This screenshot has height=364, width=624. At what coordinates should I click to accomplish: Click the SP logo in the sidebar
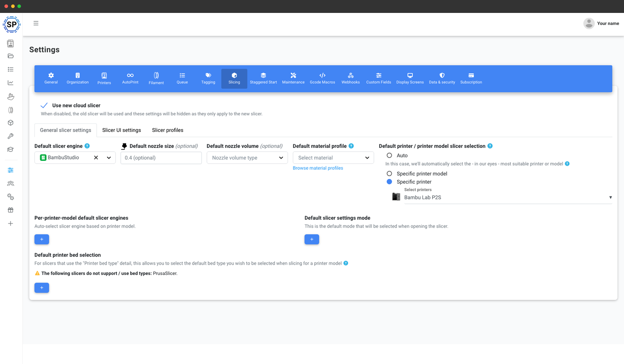click(x=11, y=25)
